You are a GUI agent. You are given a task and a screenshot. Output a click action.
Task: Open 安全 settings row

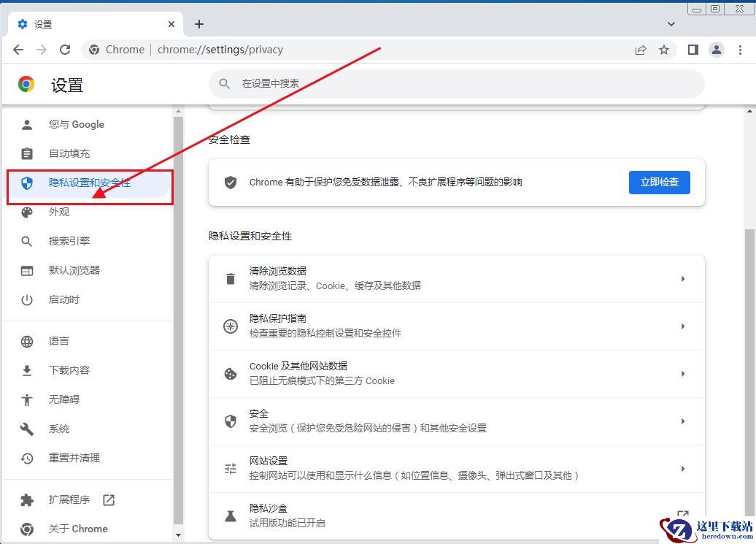(456, 421)
